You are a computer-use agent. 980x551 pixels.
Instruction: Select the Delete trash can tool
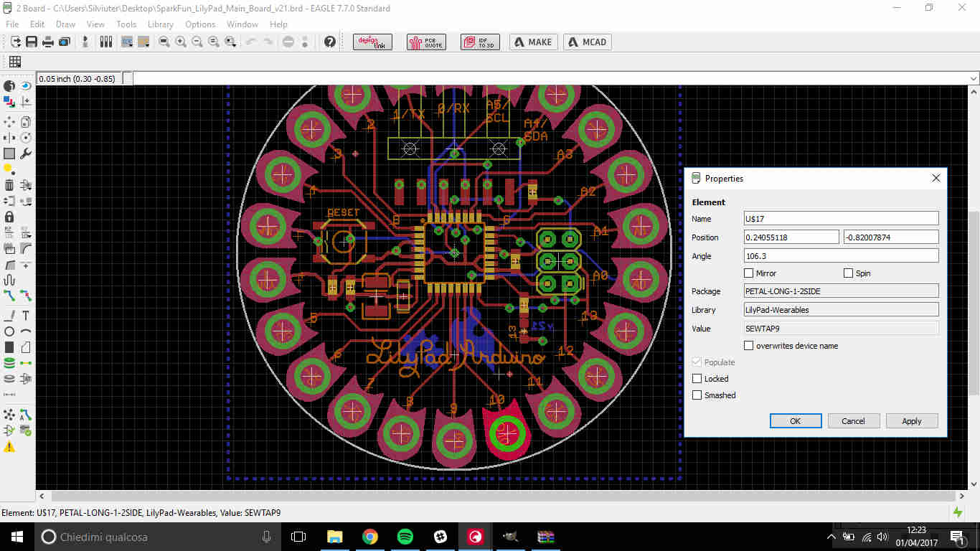(x=9, y=185)
